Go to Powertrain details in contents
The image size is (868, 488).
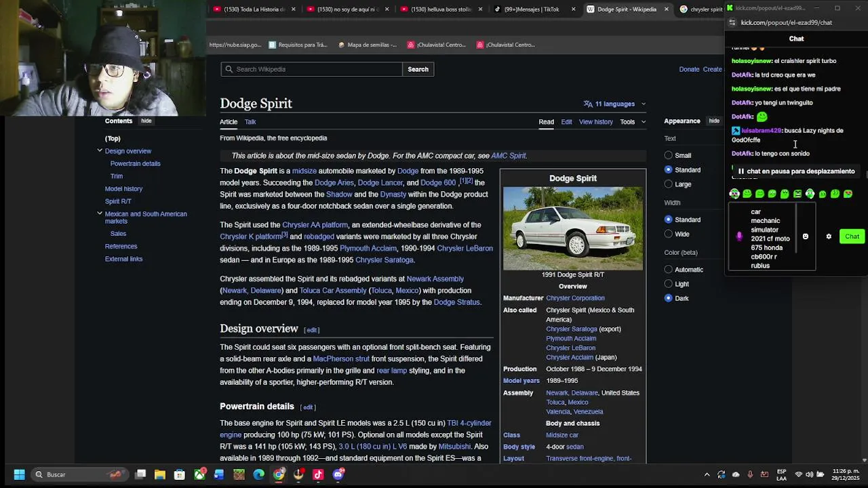click(x=136, y=163)
